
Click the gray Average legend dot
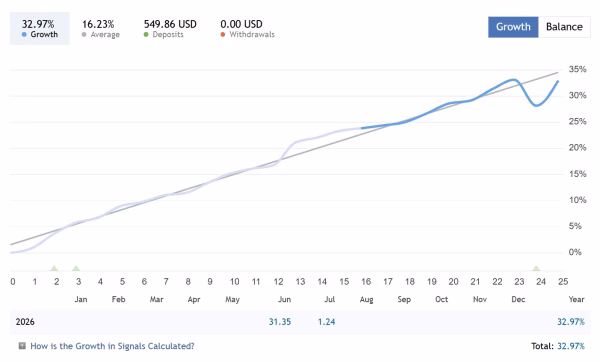click(84, 34)
